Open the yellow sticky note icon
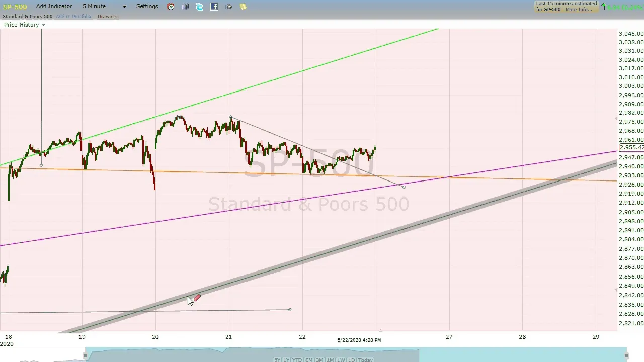This screenshot has width=644, height=362. tap(244, 7)
